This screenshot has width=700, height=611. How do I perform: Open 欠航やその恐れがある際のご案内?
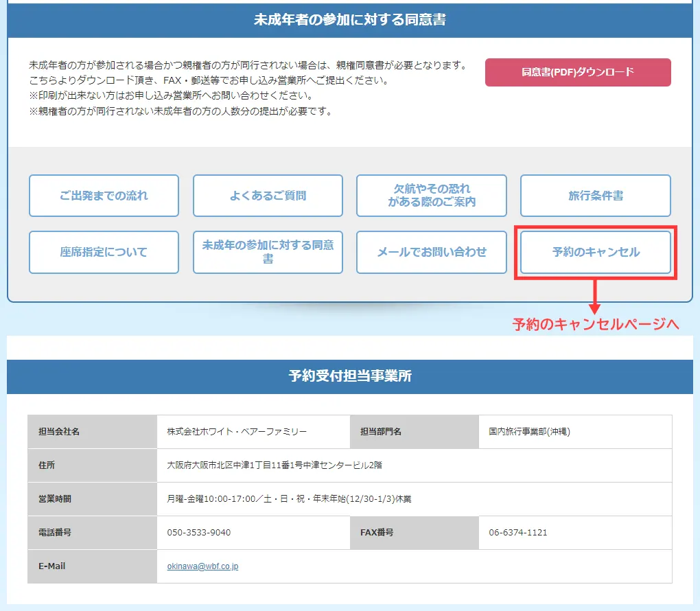(431, 196)
